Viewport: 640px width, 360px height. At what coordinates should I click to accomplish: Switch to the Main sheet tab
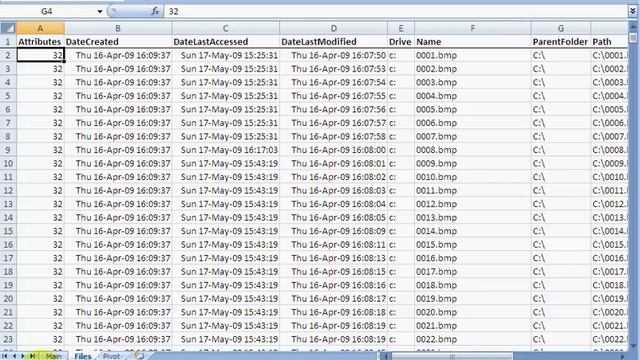tap(53, 356)
